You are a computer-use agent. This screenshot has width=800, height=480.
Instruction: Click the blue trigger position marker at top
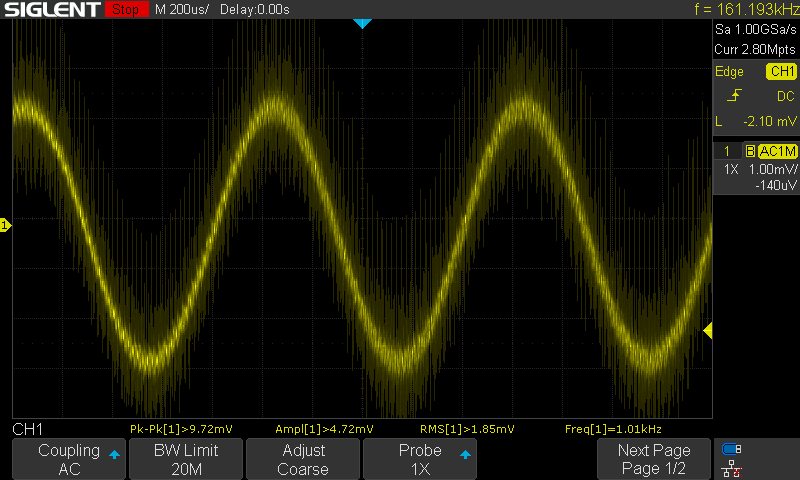[362, 23]
